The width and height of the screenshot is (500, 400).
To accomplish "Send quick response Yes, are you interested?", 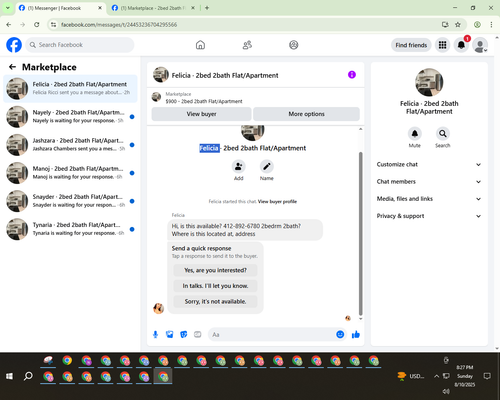I will pos(215,270).
